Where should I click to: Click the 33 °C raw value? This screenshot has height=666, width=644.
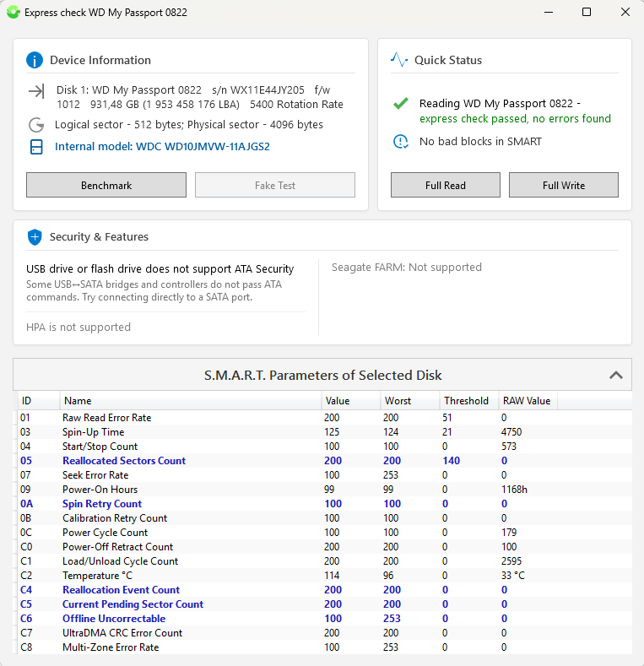(512, 576)
